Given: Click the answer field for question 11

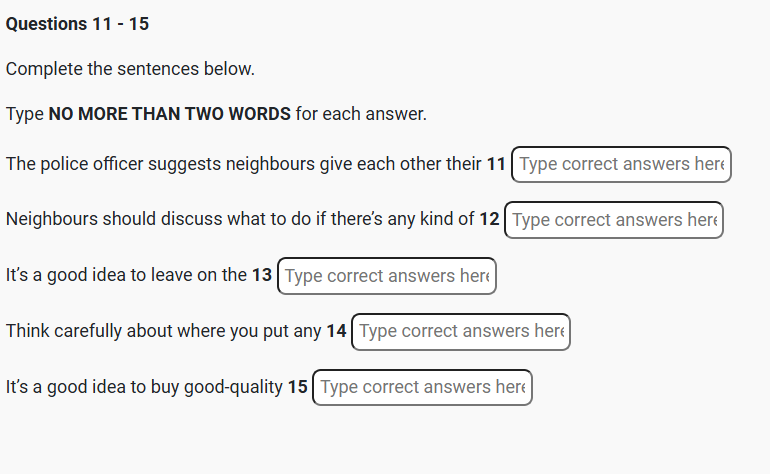Looking at the screenshot, I should [x=621, y=164].
